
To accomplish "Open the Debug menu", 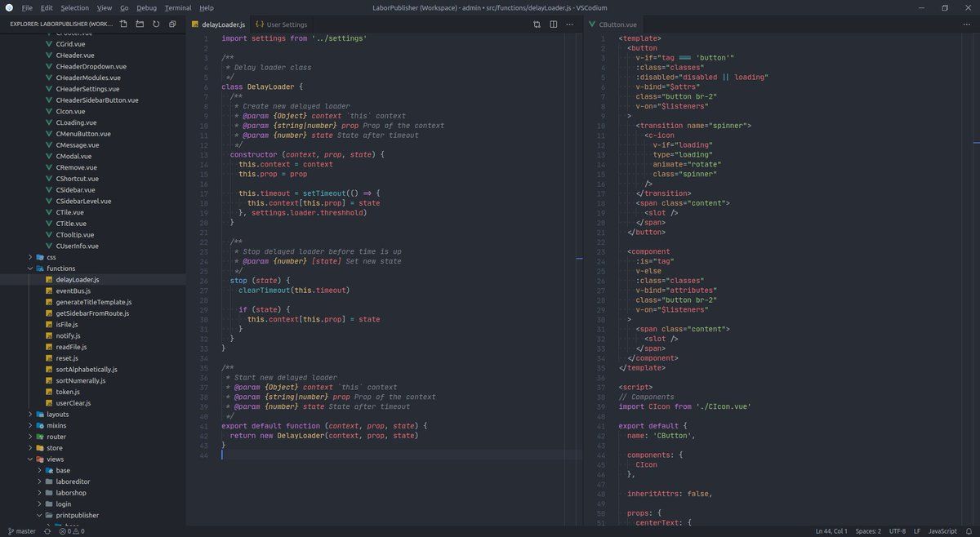I will click(147, 7).
